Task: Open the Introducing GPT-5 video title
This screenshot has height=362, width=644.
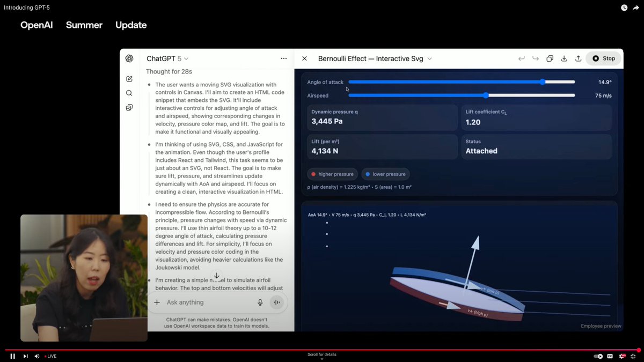Action: pyautogui.click(x=27, y=8)
